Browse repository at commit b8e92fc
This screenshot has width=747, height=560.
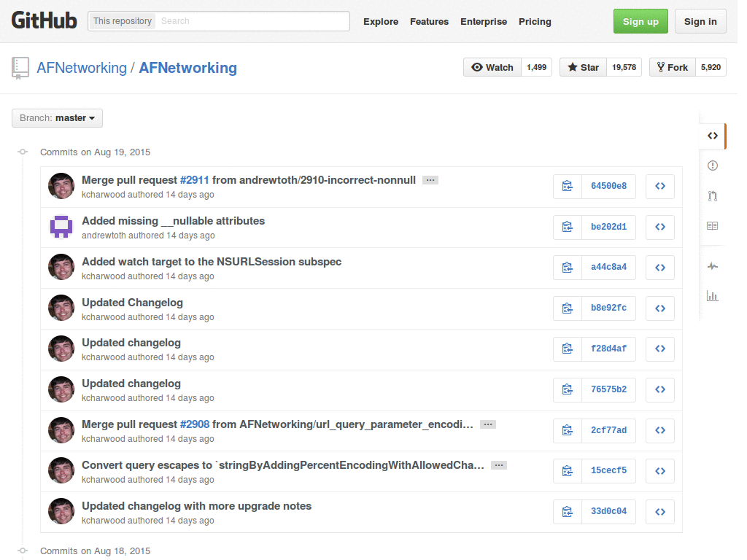[659, 308]
